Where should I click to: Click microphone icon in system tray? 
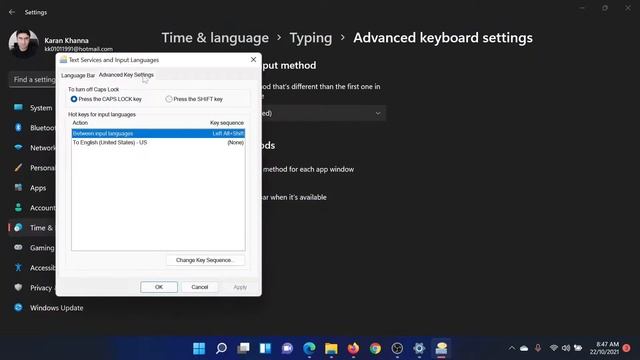[x=538, y=348]
